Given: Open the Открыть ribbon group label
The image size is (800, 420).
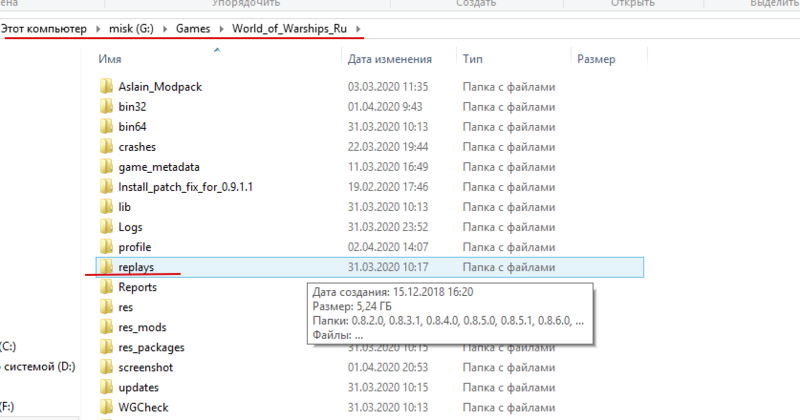Looking at the screenshot, I should (633, 3).
